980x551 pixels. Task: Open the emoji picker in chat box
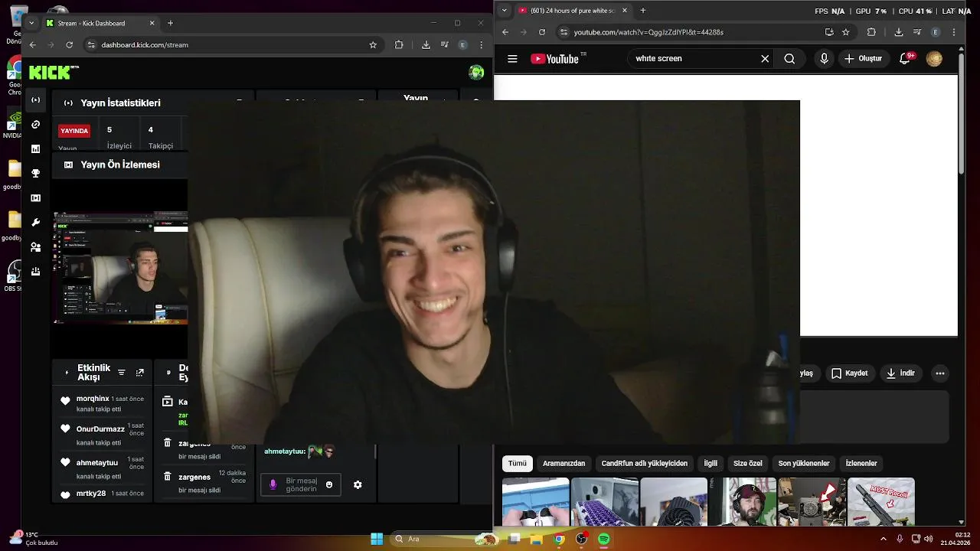(x=329, y=484)
